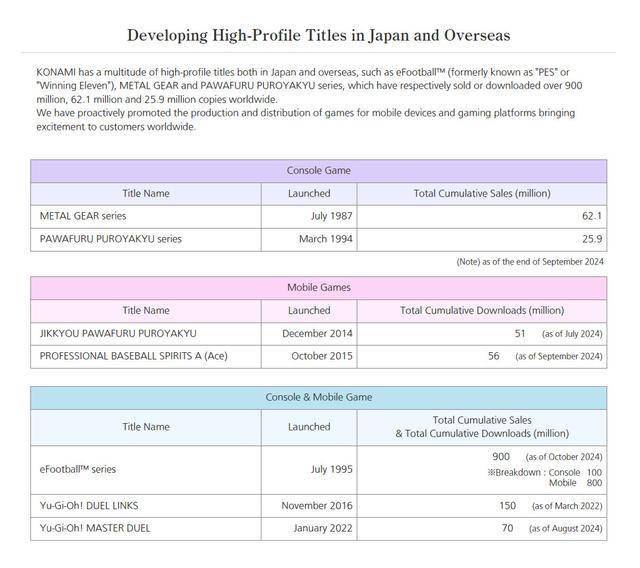
Task: Click the '(as of July 2024)' annotation
Action: 572,334
